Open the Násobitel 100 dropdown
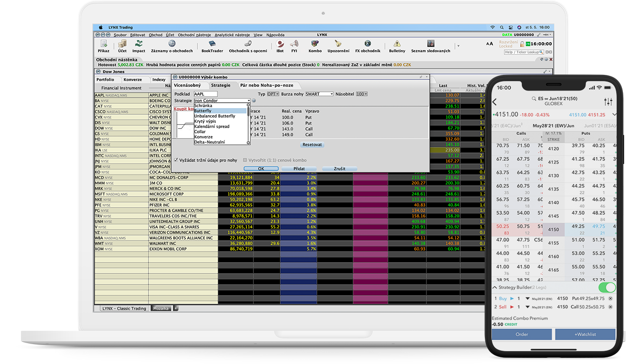This screenshot has width=630, height=364. tap(362, 94)
